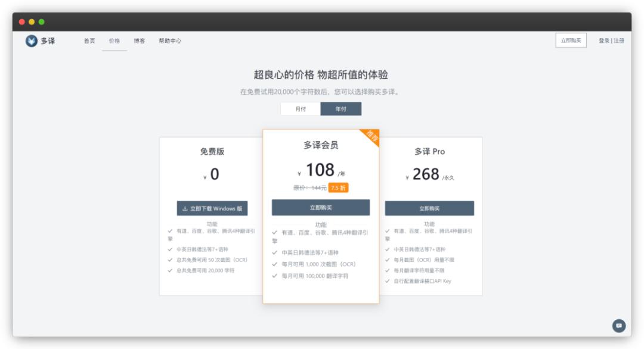Click the 登录 link
644x349 pixels.
pos(603,40)
